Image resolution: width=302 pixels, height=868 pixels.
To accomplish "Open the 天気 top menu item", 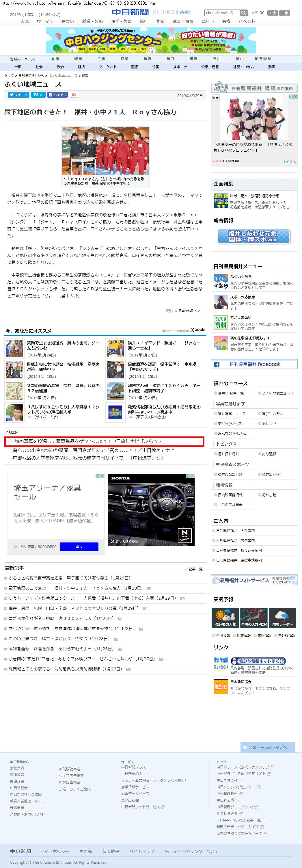I will coord(25,21).
